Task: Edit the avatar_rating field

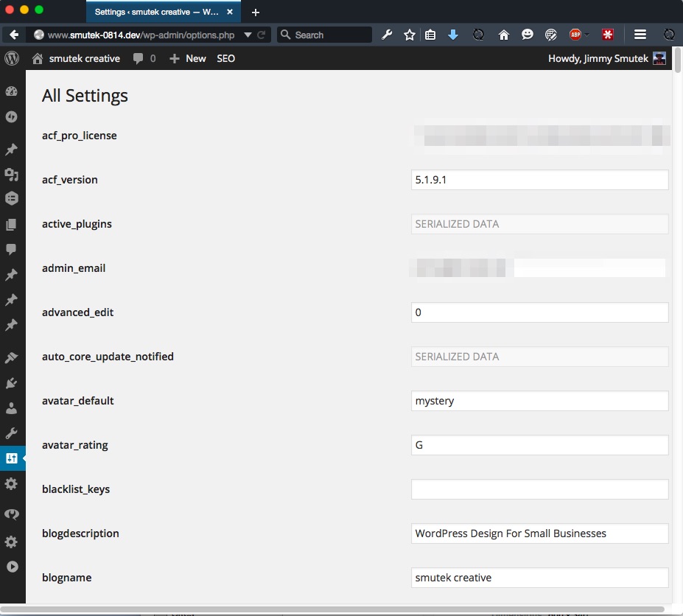Action: click(539, 445)
